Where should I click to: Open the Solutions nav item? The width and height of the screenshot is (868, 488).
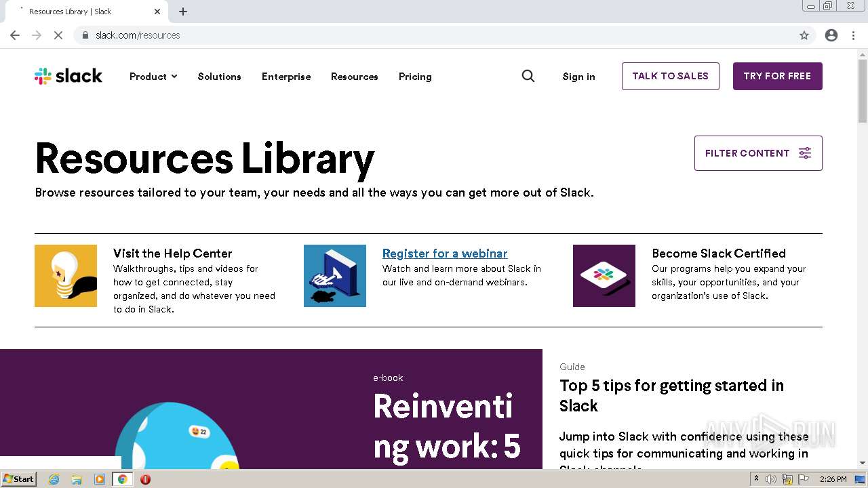tap(219, 77)
